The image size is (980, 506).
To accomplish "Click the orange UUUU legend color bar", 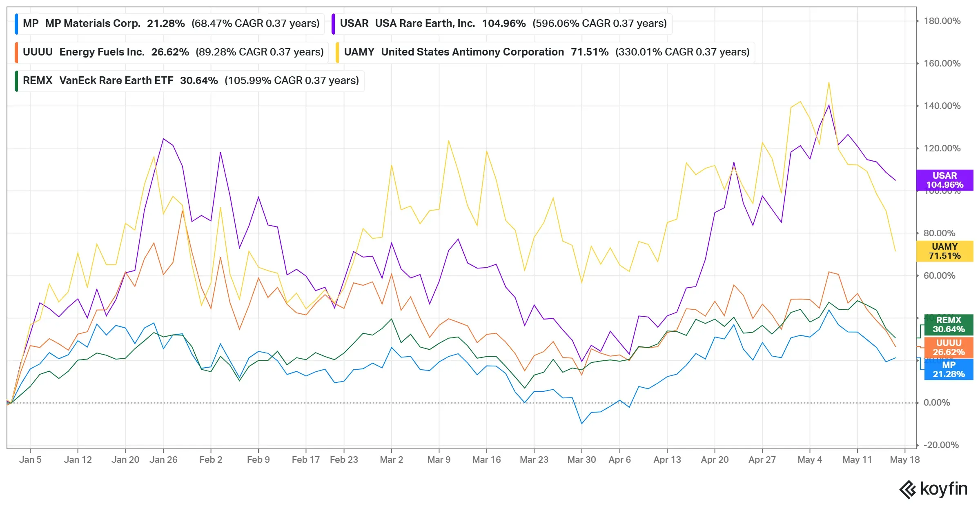I will 16,52.
